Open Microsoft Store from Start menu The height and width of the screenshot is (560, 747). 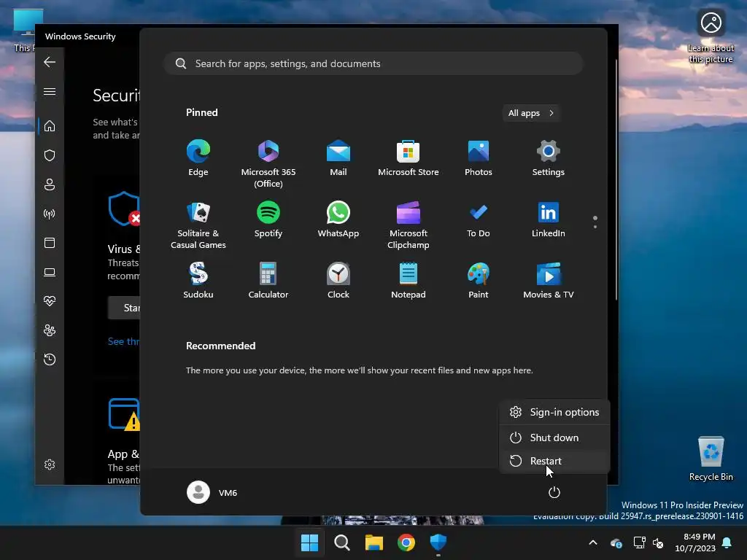click(x=409, y=158)
